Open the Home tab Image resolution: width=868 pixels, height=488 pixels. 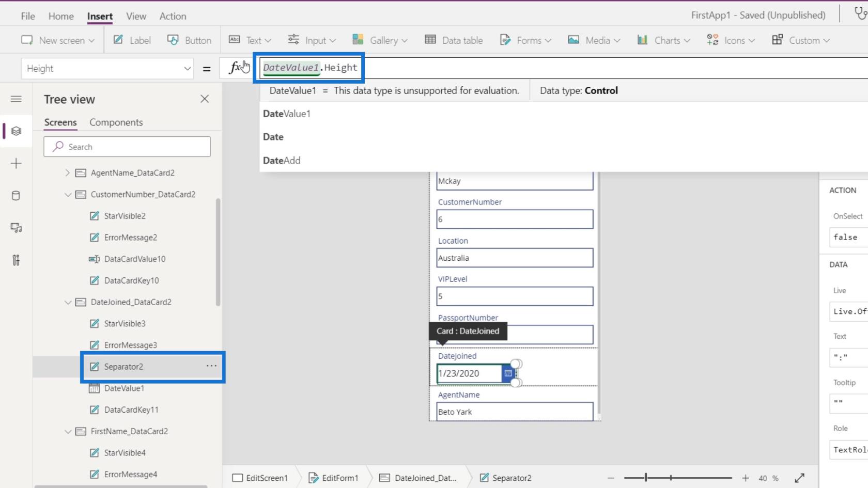[x=61, y=16]
